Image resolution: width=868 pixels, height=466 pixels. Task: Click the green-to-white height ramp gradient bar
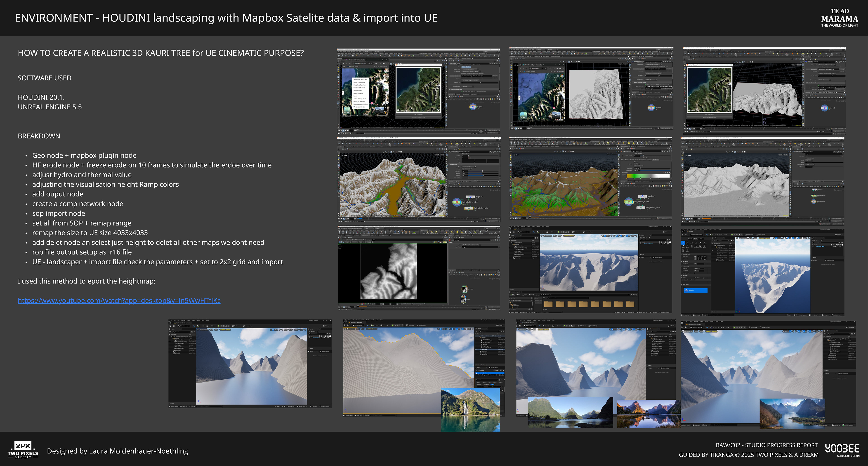click(x=648, y=176)
